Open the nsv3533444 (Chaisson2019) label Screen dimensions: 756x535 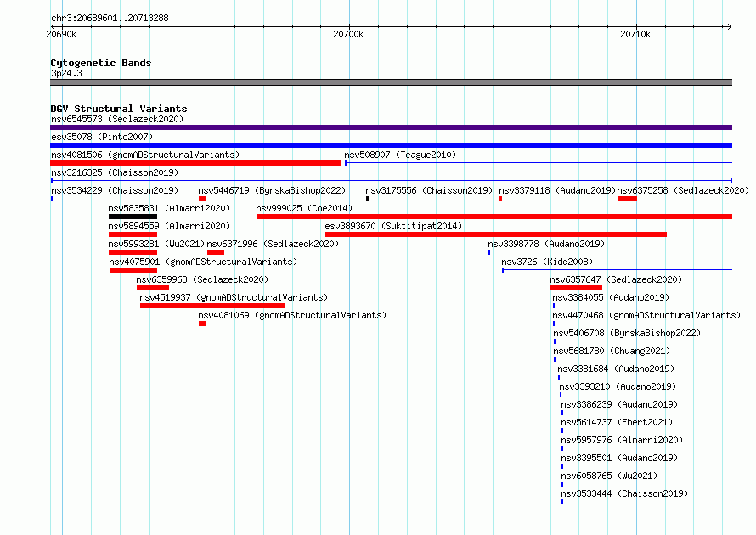pyautogui.click(x=624, y=493)
